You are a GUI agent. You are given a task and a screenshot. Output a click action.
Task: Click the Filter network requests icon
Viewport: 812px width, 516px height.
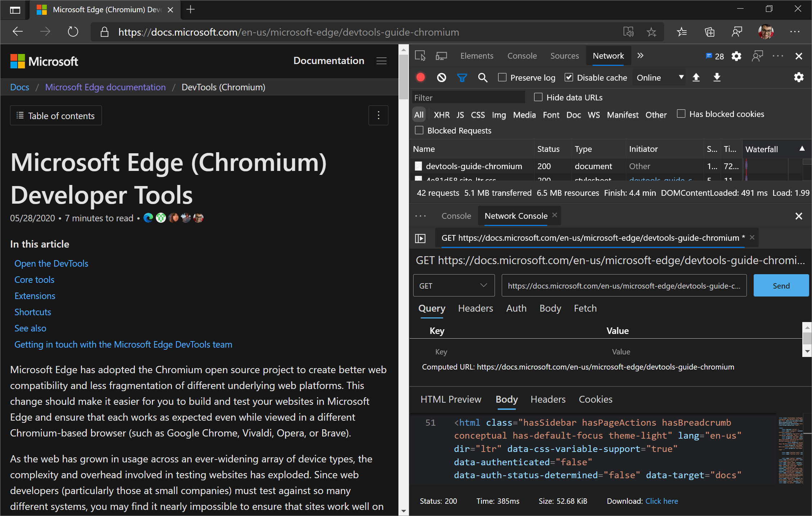[x=462, y=77]
